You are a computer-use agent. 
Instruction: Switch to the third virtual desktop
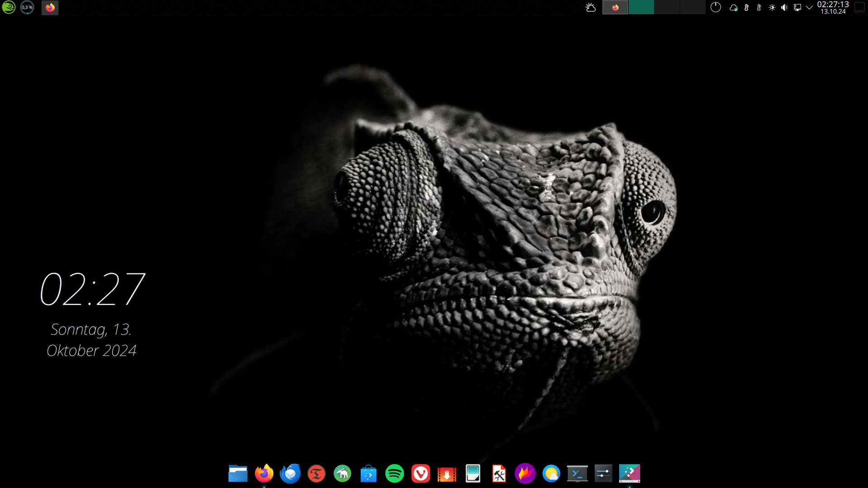point(667,7)
